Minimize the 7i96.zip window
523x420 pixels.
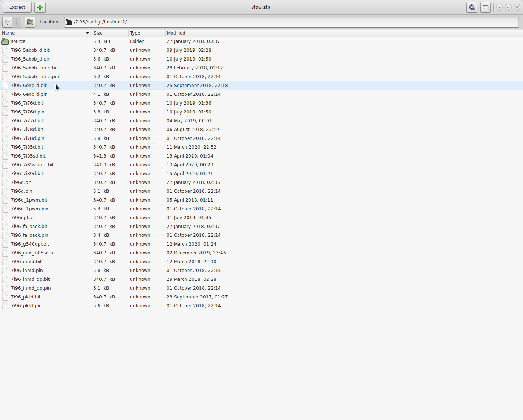click(500, 7)
